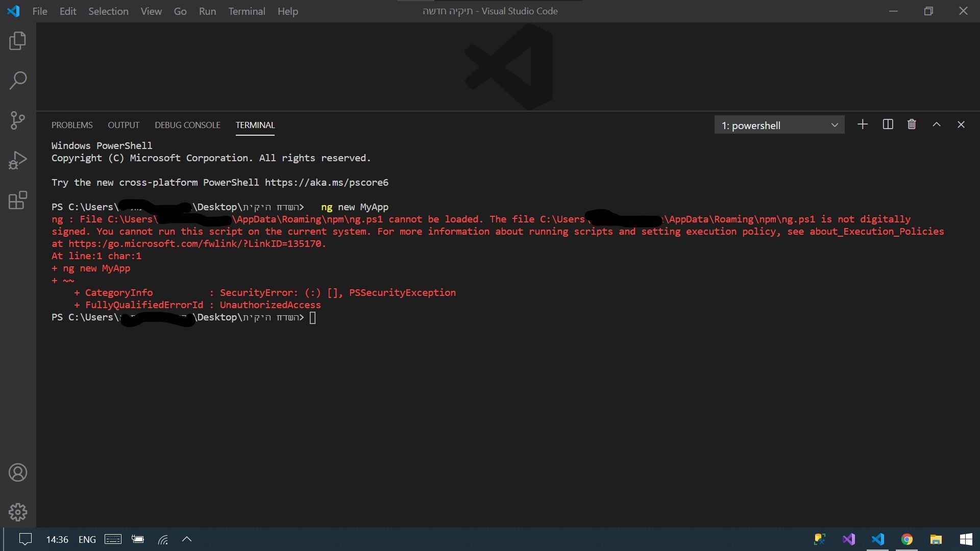This screenshot has height=551, width=980.
Task: Follow the go.microsoft.com fwlink URL
Action: 196,244
